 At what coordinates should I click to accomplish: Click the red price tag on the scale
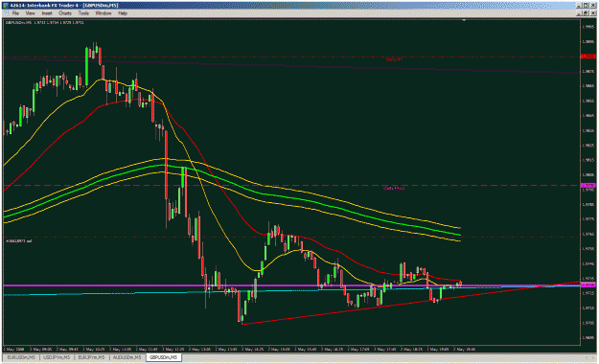click(x=587, y=57)
